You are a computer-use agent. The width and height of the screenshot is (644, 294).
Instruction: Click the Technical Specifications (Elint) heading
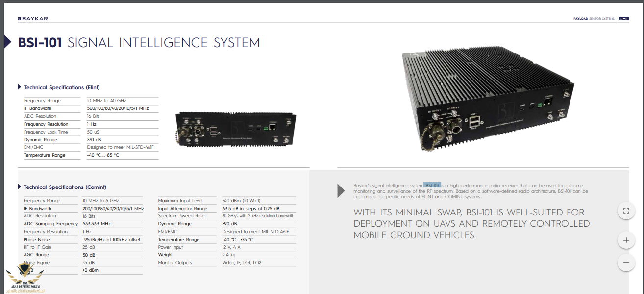(x=62, y=87)
